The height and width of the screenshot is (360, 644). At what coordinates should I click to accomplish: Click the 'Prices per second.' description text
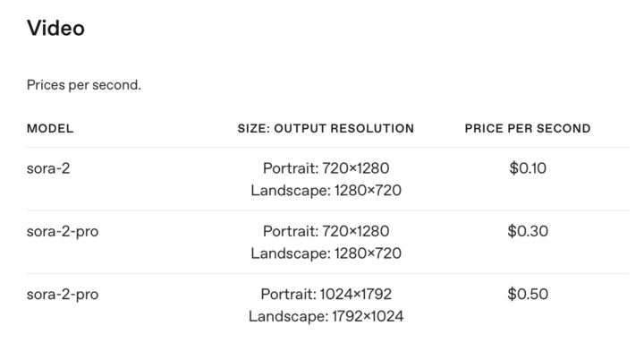click(x=84, y=85)
